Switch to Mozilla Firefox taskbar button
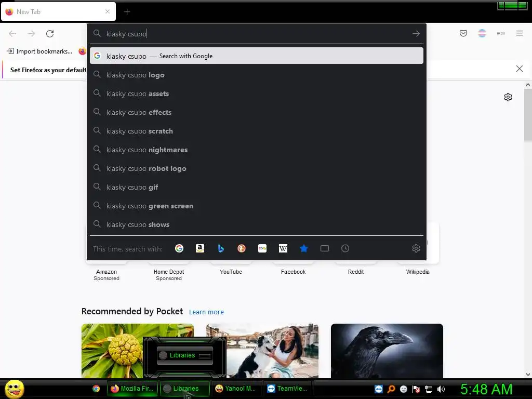Screen dimensions: 532x399 pos(133,389)
